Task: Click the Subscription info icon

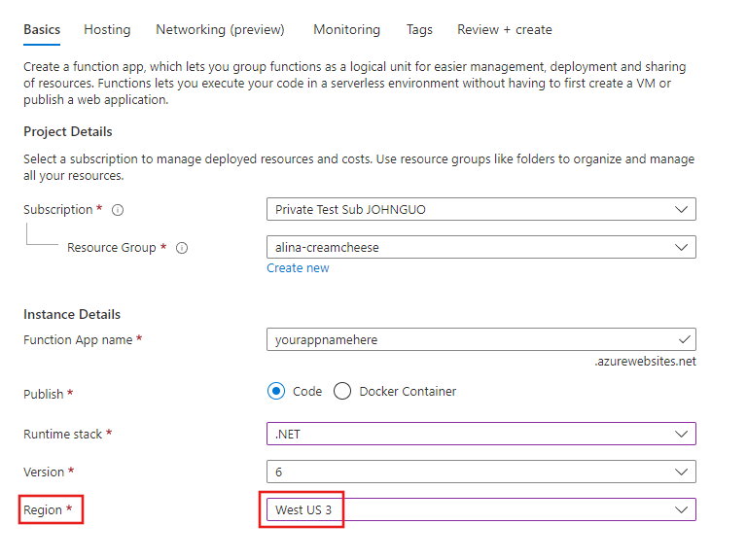Action: point(118,210)
